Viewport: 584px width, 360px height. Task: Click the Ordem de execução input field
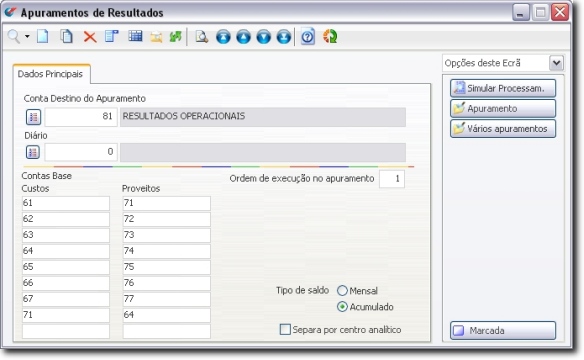pos(392,179)
